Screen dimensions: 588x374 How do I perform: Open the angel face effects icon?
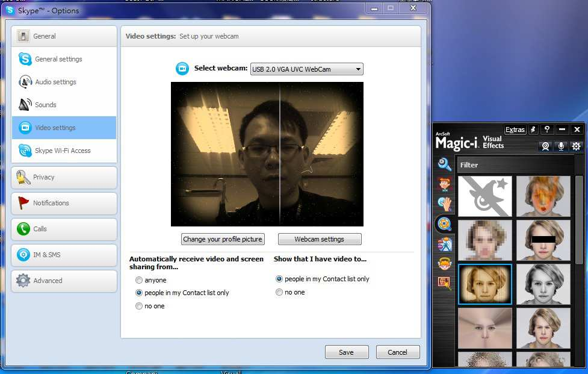[445, 264]
